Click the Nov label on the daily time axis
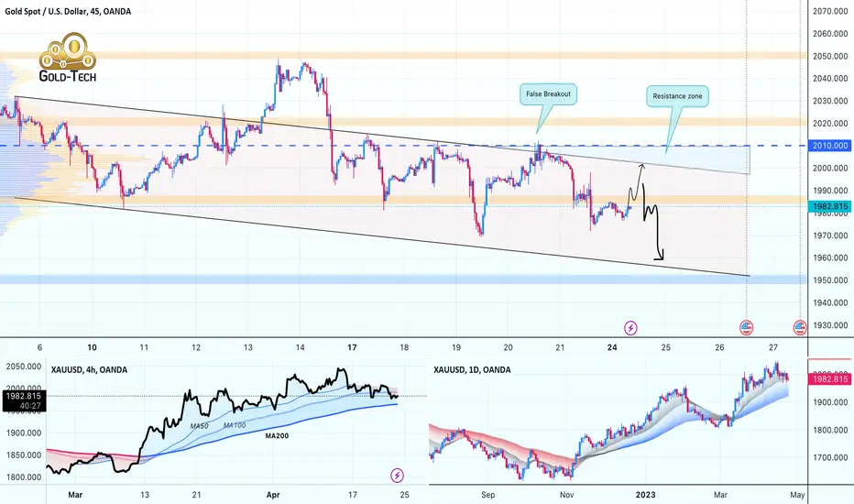854x504 pixels. point(567,495)
